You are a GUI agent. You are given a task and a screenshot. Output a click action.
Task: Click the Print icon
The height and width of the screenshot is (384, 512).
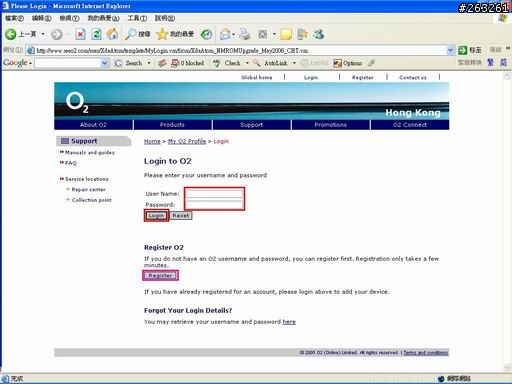[x=245, y=34]
